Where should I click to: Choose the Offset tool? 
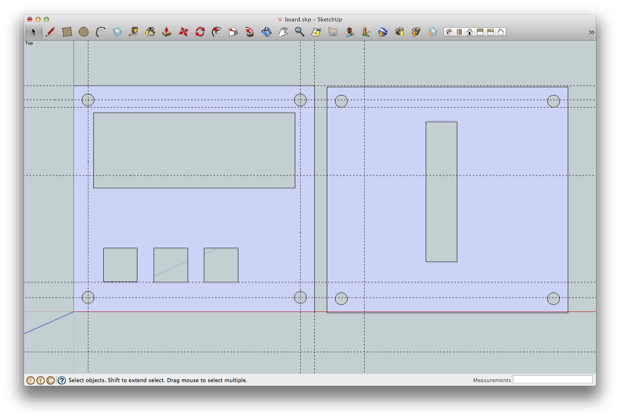[216, 32]
